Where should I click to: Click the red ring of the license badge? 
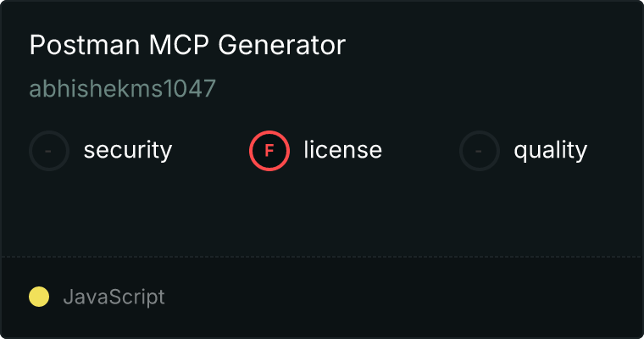[x=269, y=132]
